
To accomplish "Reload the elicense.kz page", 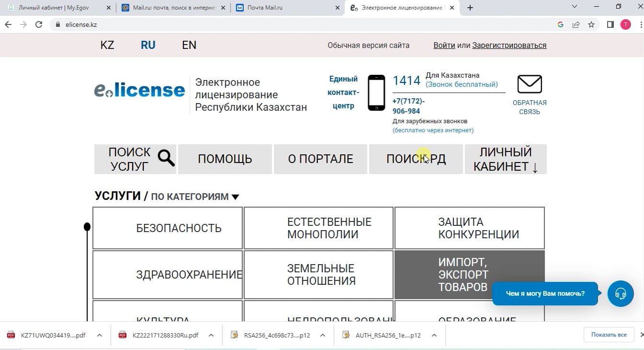I will pos(39,24).
